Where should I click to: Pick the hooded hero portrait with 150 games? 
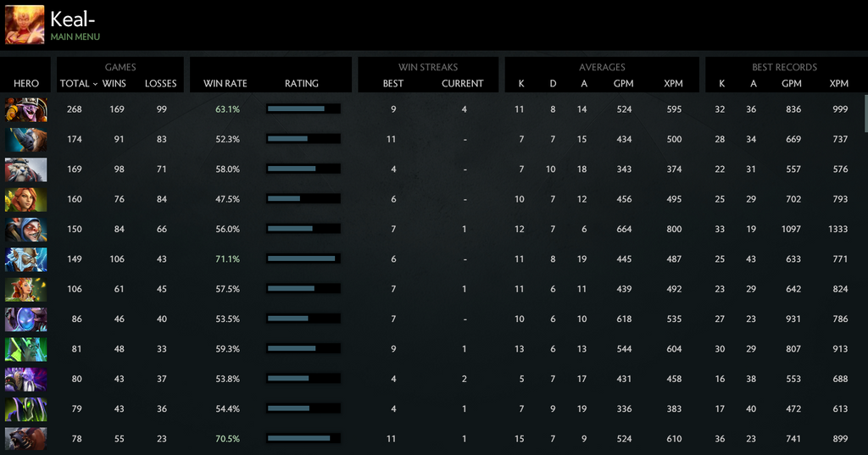point(26,229)
